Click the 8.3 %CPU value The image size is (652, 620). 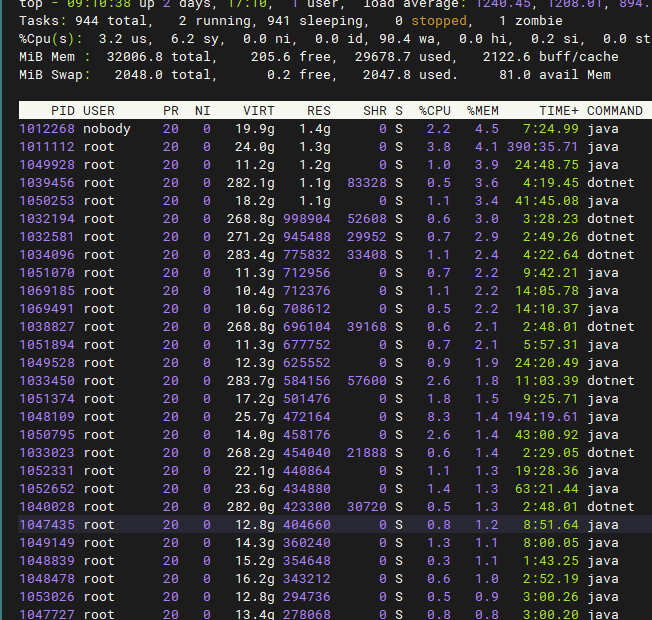click(438, 416)
